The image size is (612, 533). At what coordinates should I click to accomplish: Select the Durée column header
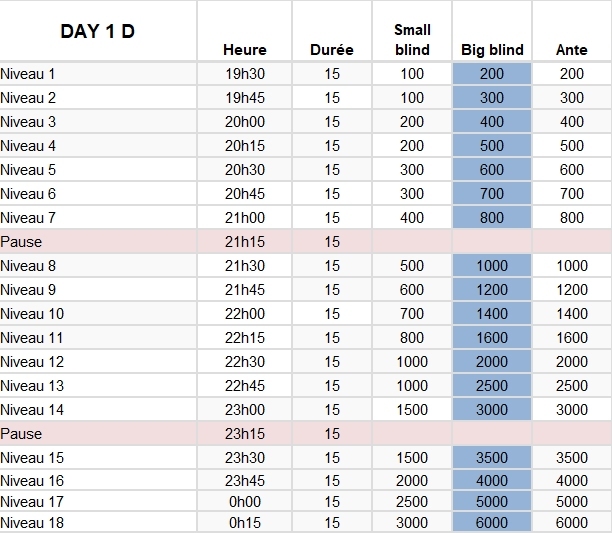332,50
